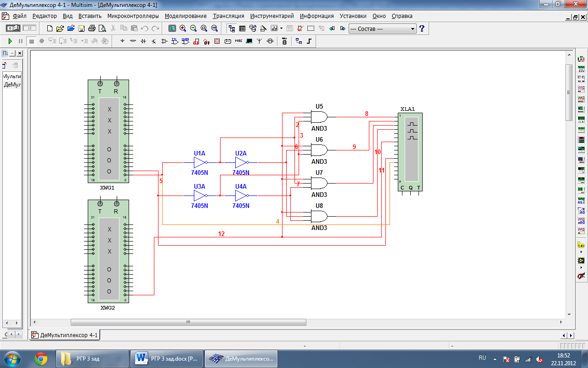Click the Zoom Out magnifier icon
The width and height of the screenshot is (588, 368).
pos(193,29)
